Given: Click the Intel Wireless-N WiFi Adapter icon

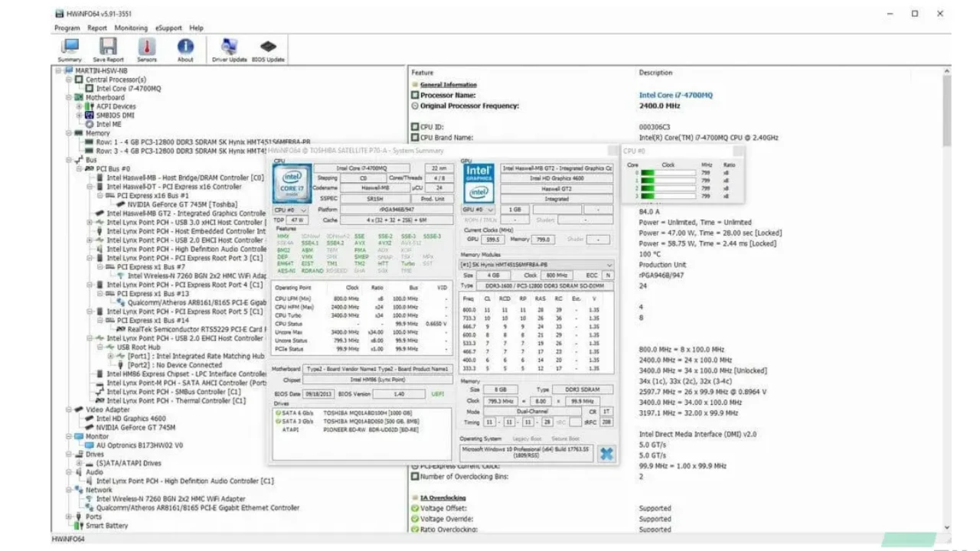Looking at the screenshot, I should click(x=90, y=499).
